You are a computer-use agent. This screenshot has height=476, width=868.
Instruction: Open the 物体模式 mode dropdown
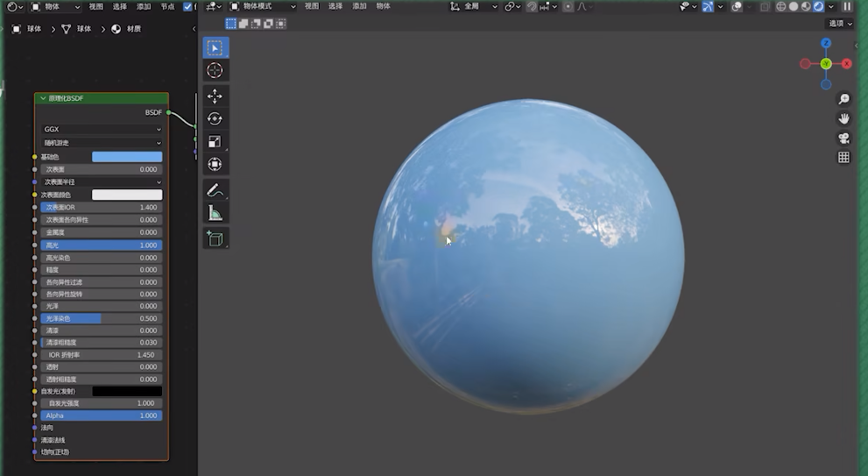(x=263, y=7)
